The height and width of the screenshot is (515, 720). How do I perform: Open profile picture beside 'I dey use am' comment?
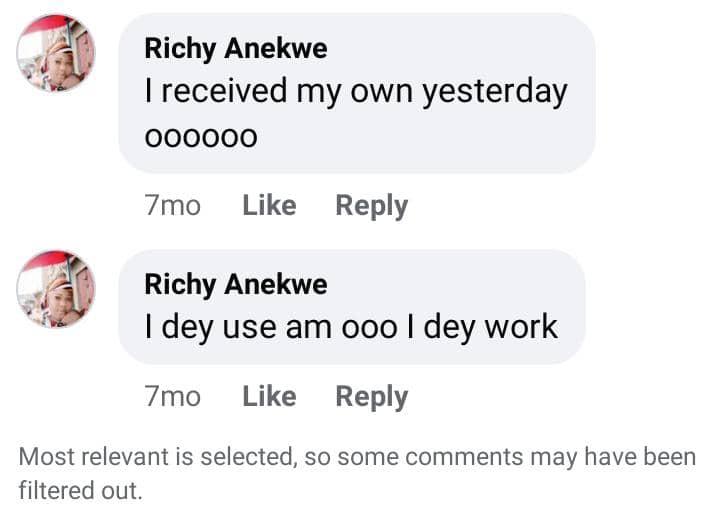[x=56, y=289]
